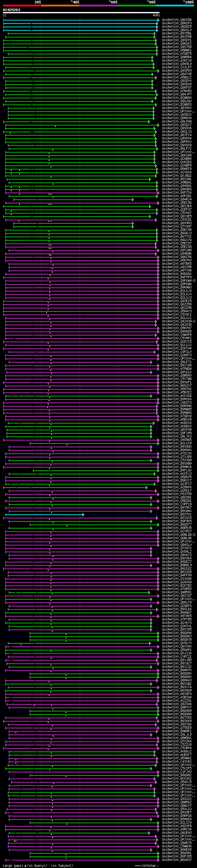Select the UniRef100_Q8GSB1 label
Image resolution: width=197 pixels, height=868 pixels.
[177, 497]
